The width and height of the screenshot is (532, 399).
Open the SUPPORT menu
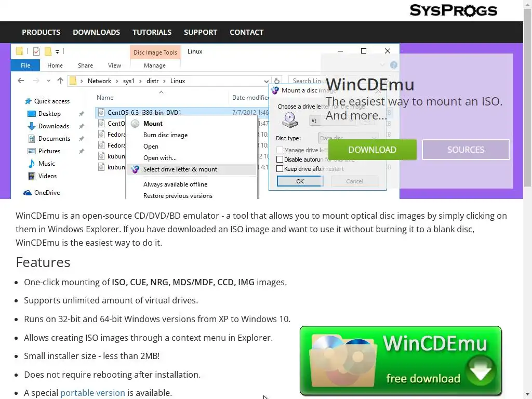coord(201,32)
